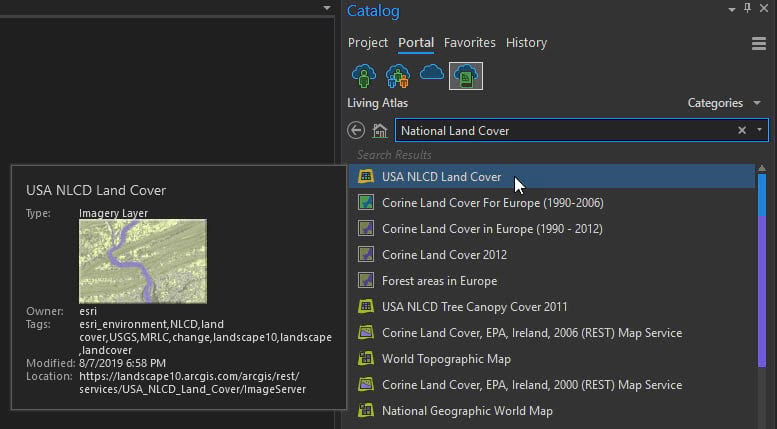
Task: Pin the Catalog pane with auto-hide
Action: [747, 8]
